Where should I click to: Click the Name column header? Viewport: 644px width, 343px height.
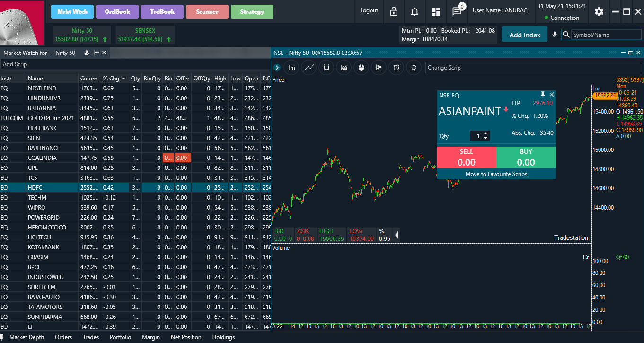52,79
